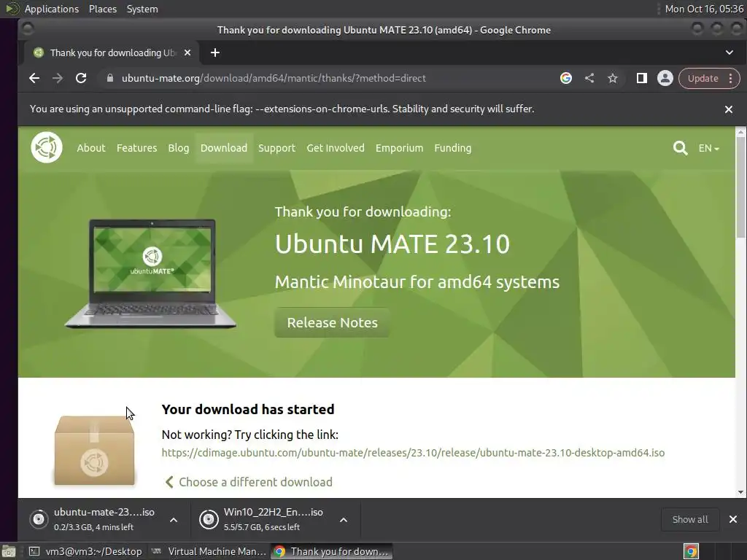This screenshot has width=747, height=560.
Task: Click the Chrome window entry in taskbar
Action: pos(332,551)
